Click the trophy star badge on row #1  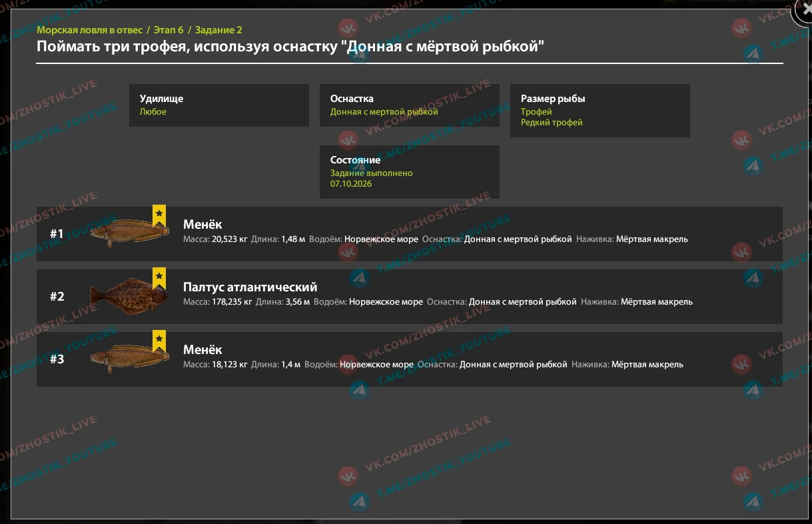(159, 216)
